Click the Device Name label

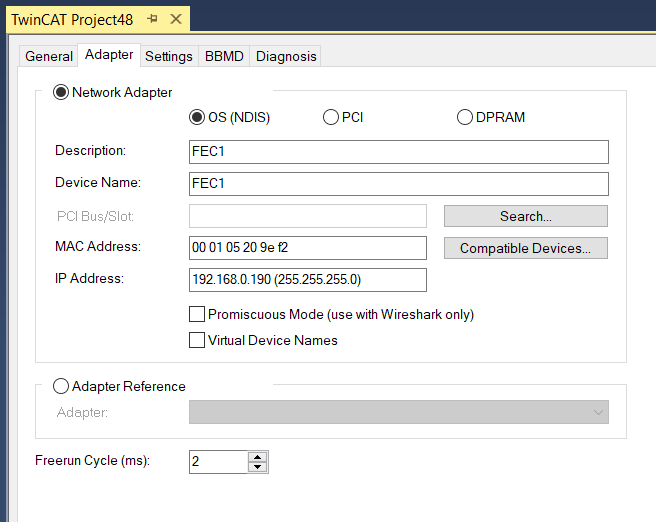[98, 182]
